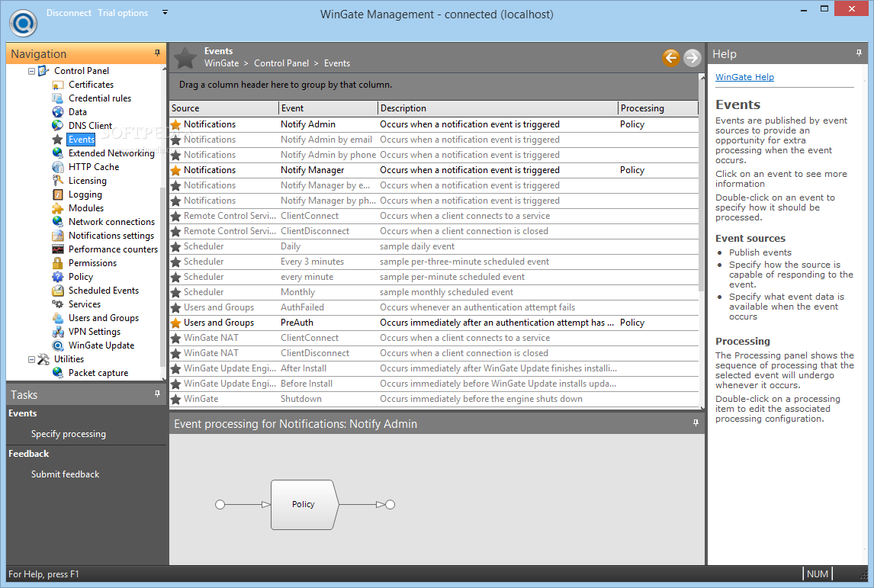
Task: Click the star icon of Notify Manager row
Action: [x=175, y=171]
